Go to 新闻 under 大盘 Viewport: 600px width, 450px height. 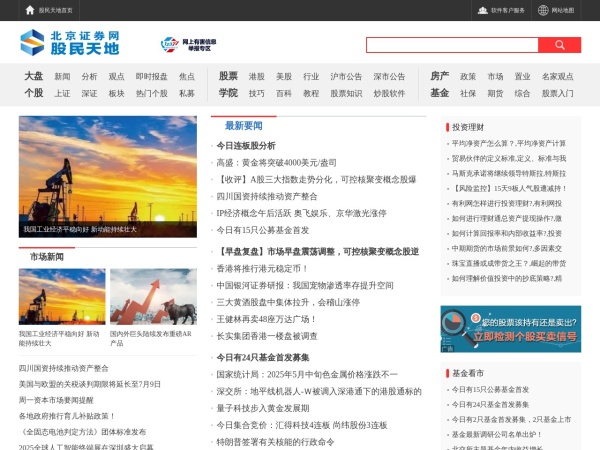62,77
